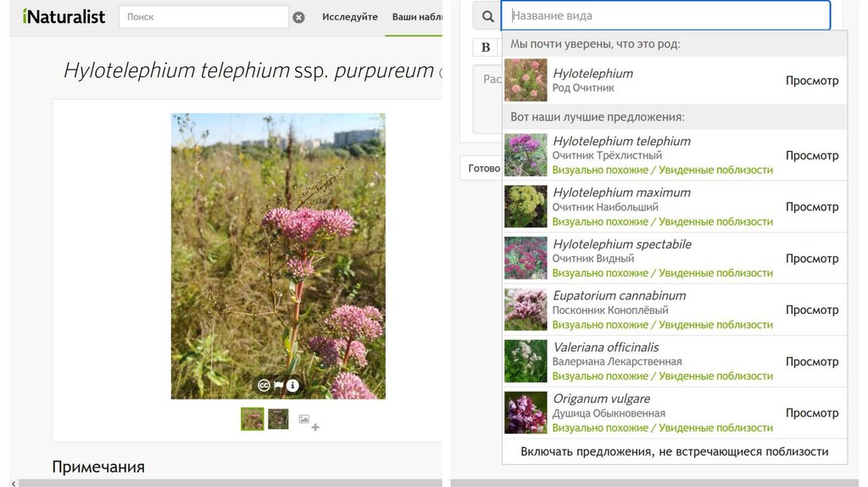The image size is (868, 487).
Task: Click Просмотр for Origanum vulgare
Action: [811, 412]
